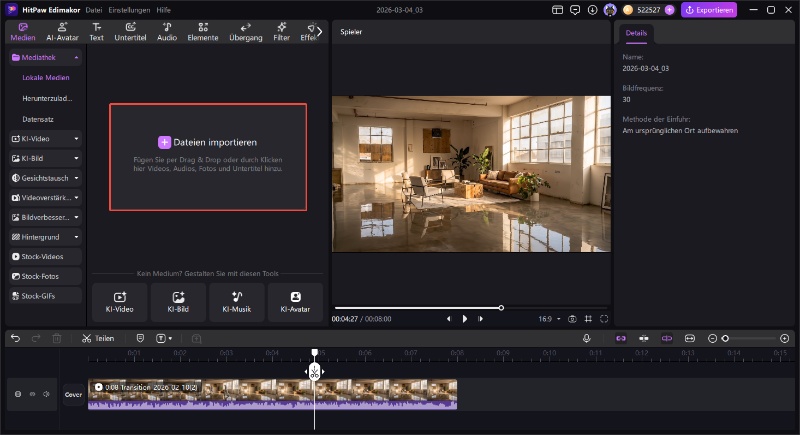
Task: Open the KI-Musik tool card
Action: pos(237,302)
